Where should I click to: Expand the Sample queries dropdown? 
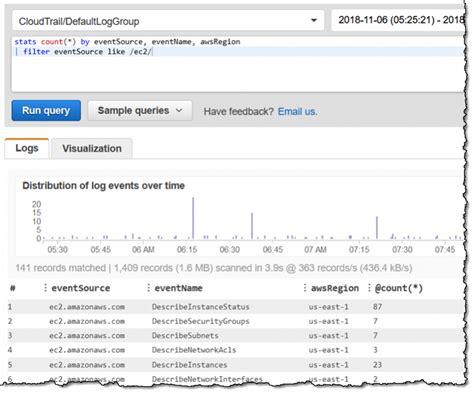(140, 110)
